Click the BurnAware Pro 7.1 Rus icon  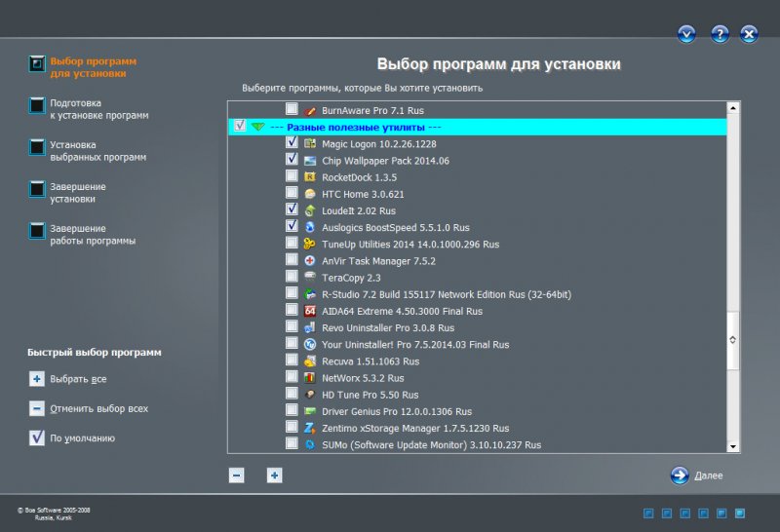coord(310,110)
